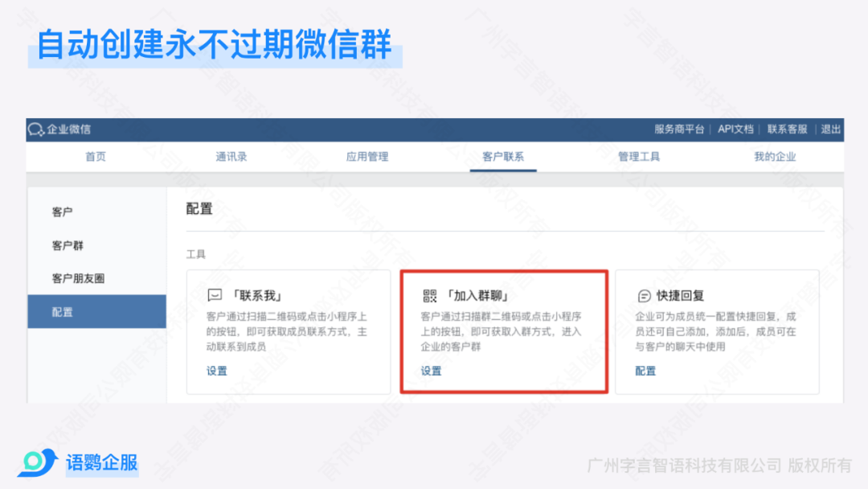Click the 「加入群聊」 QR code icon
The image size is (868, 489).
tap(429, 295)
